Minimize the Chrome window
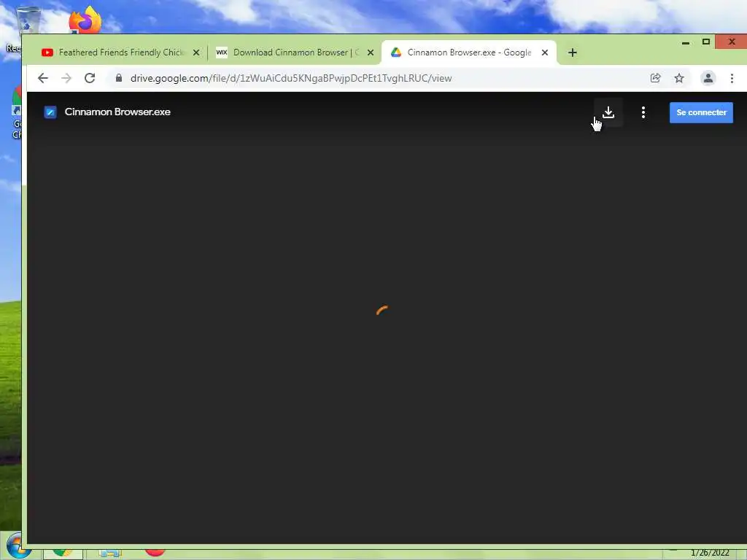The image size is (747, 560). (x=686, y=42)
